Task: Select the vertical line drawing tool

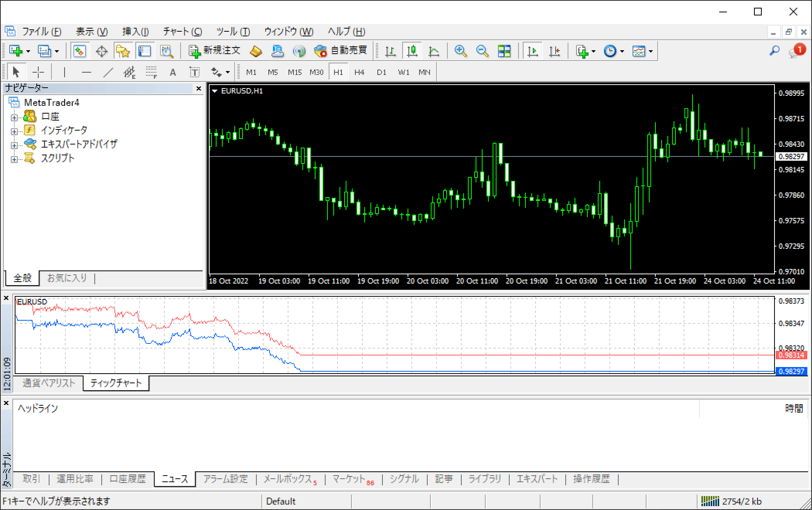Action: coord(65,72)
